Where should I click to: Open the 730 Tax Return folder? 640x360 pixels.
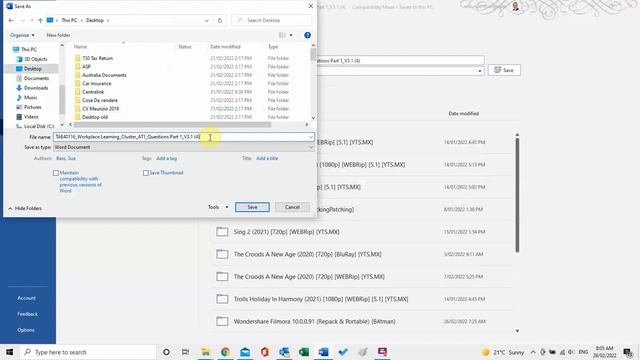point(98,58)
